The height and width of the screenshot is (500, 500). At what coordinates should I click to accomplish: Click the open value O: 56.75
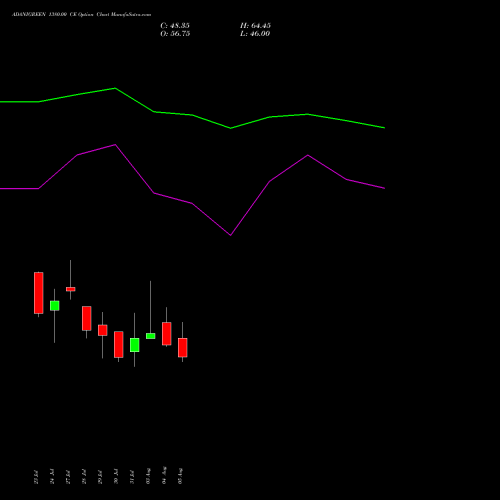pos(175,34)
